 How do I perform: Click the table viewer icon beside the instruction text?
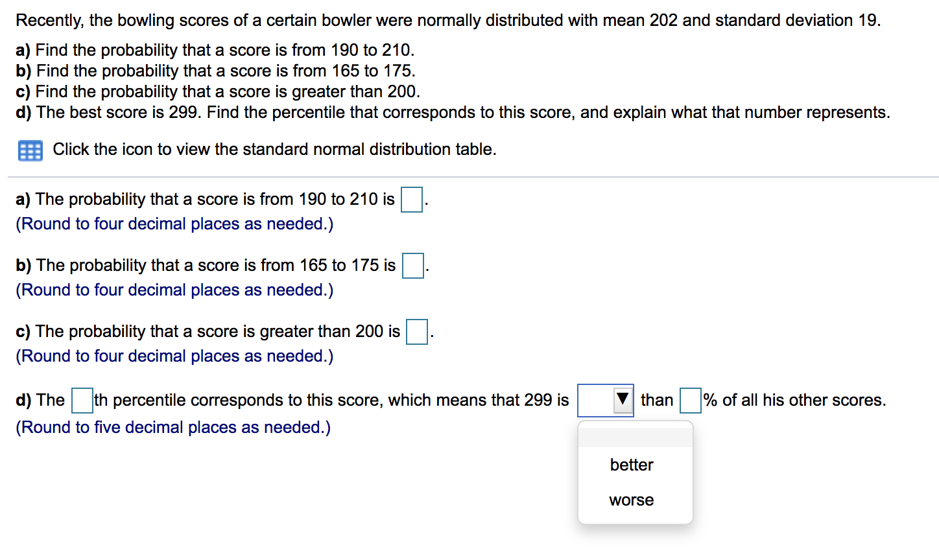pos(29,150)
